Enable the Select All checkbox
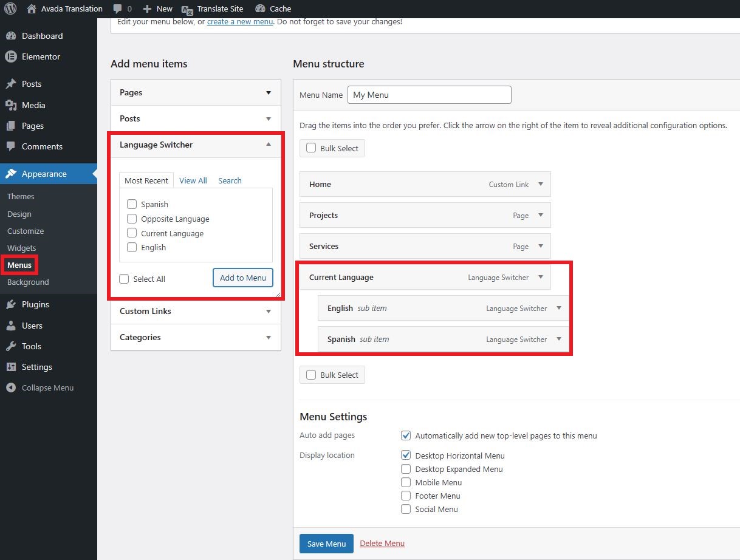The width and height of the screenshot is (740, 560). pyautogui.click(x=125, y=279)
